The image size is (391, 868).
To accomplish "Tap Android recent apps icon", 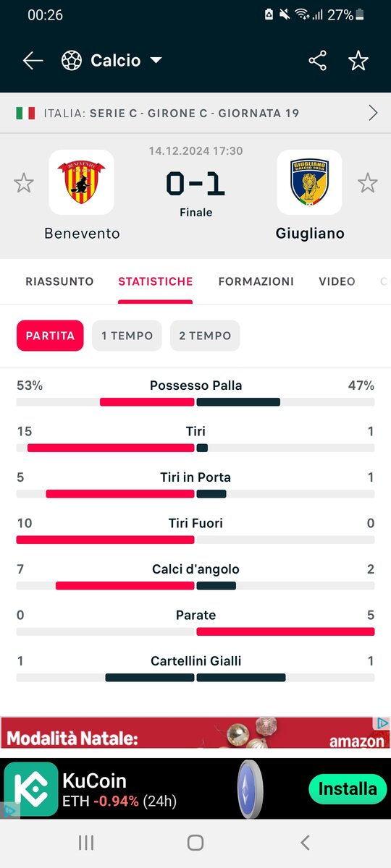I will [86, 842].
